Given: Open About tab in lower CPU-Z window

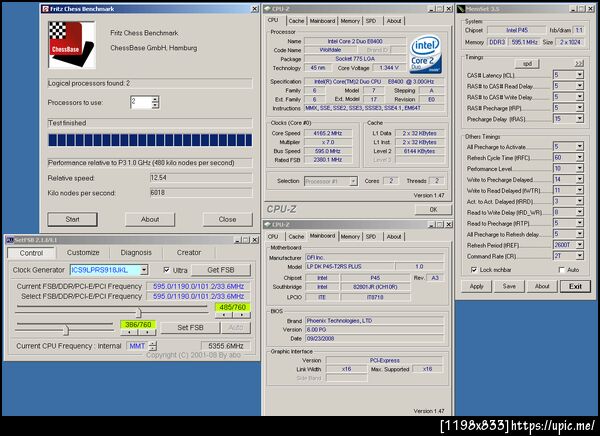Looking at the screenshot, I should (394, 237).
